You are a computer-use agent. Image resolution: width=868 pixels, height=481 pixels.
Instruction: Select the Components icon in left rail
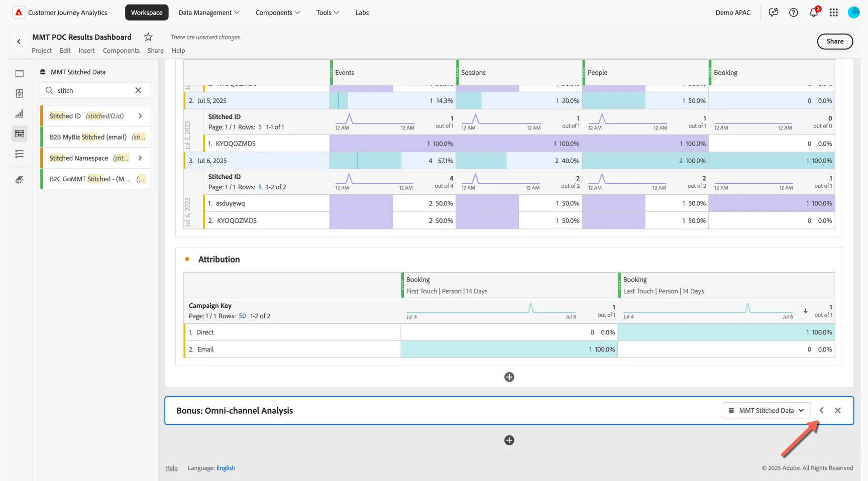[x=20, y=134]
